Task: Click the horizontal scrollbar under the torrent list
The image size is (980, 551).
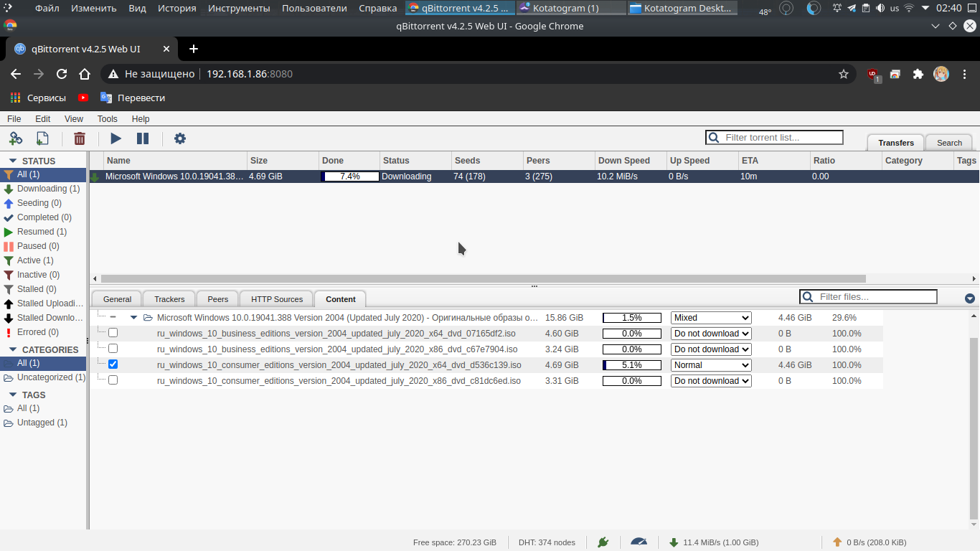Action: coord(484,278)
